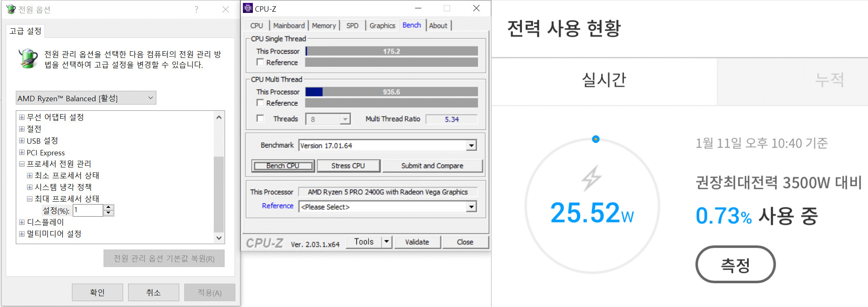
Task: Open the Reference processor dropdown
Action: point(471,207)
